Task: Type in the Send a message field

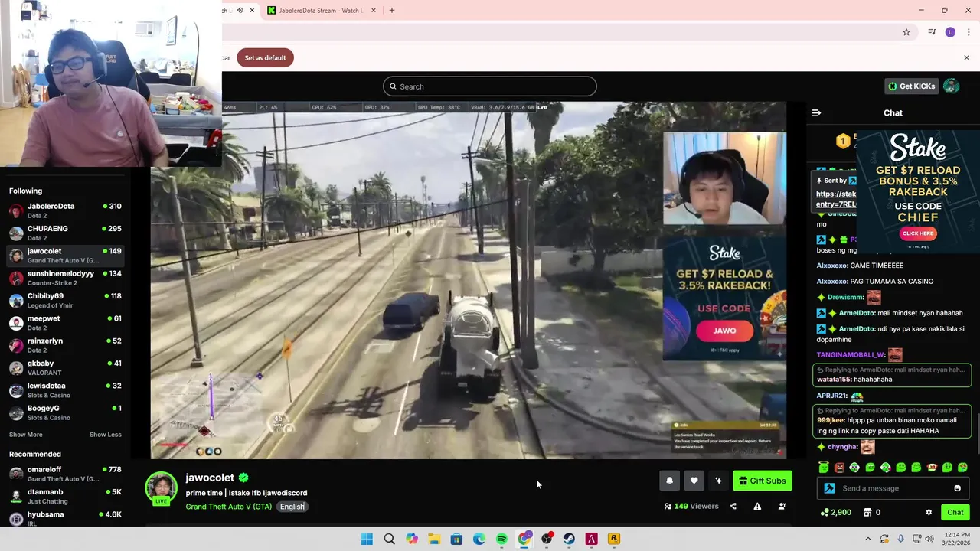Action: (893, 488)
